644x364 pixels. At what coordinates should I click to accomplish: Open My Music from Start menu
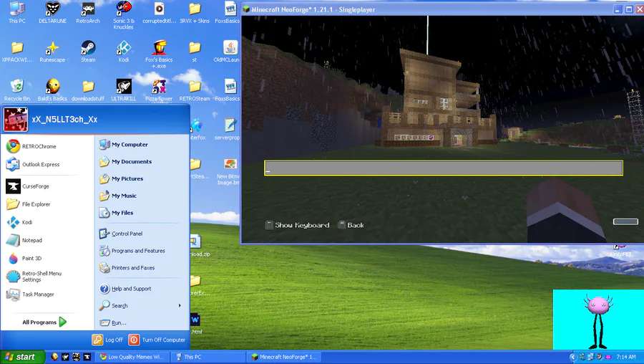tap(118, 196)
